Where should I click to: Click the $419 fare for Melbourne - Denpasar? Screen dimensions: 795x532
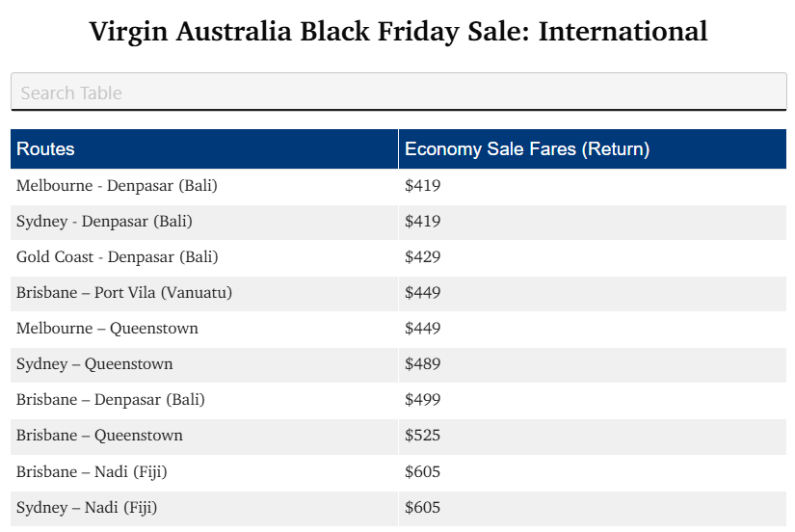pos(422,186)
